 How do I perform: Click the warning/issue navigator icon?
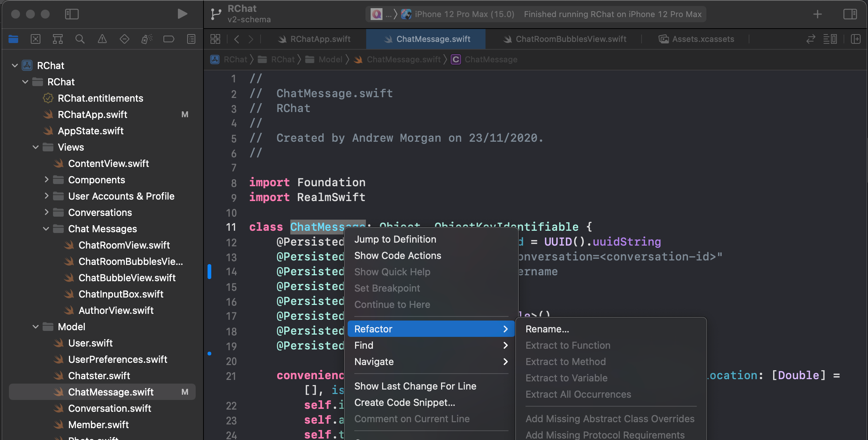102,39
